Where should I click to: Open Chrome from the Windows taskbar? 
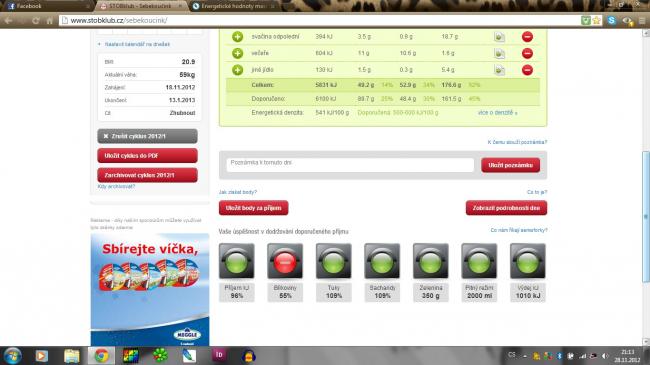[101, 356]
